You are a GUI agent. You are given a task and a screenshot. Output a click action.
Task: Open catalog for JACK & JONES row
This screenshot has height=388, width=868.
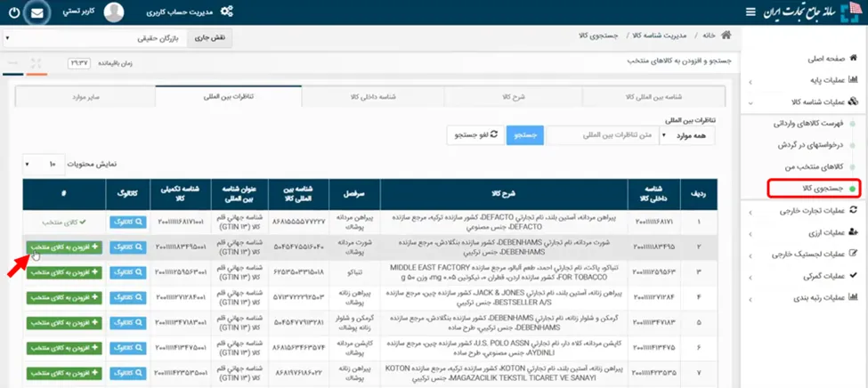click(x=128, y=297)
